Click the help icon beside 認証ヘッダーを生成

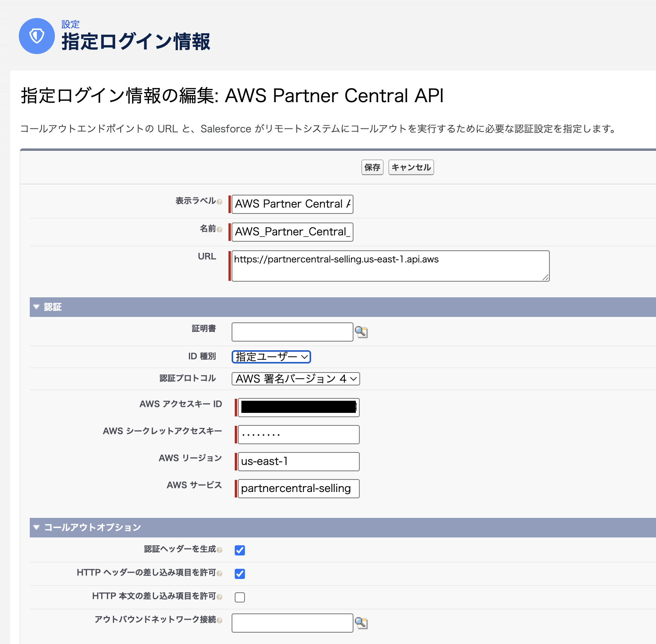pos(221,550)
